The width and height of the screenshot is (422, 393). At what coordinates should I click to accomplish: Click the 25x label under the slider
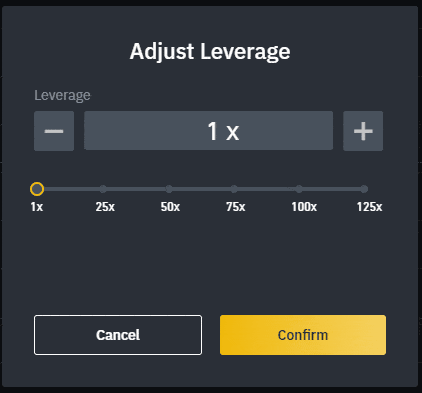(x=105, y=207)
